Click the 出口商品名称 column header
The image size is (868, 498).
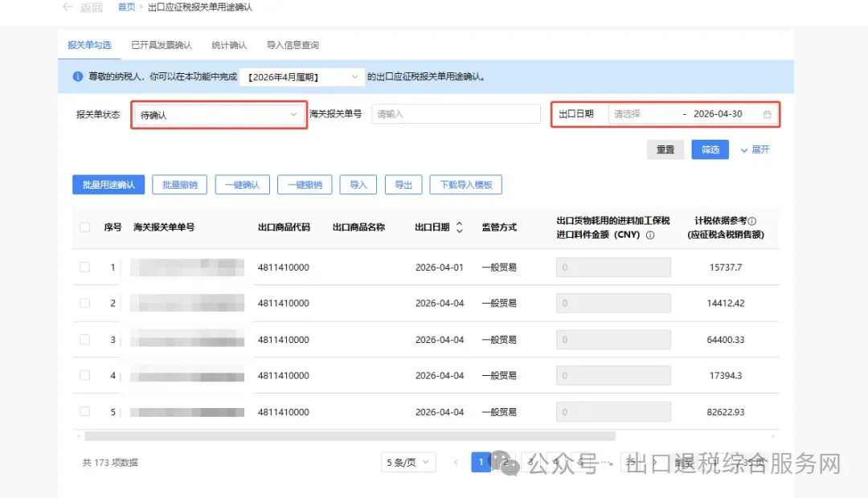pyautogui.click(x=358, y=227)
